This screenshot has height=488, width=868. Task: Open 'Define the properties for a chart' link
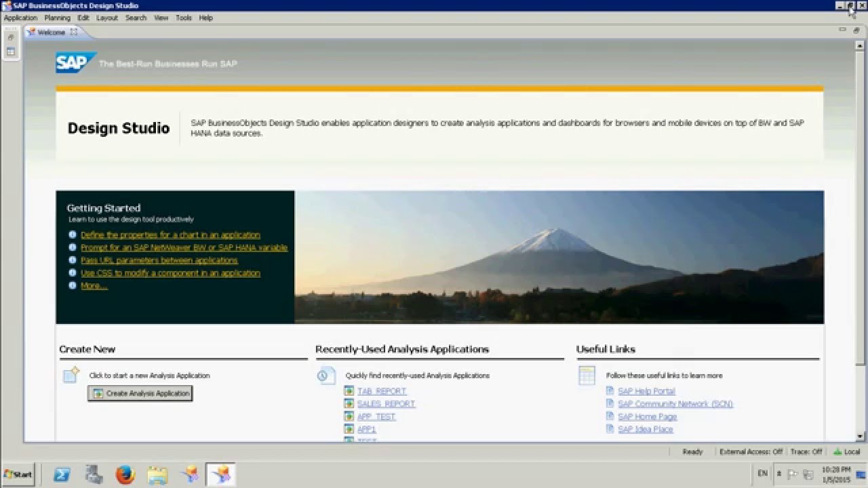(170, 235)
